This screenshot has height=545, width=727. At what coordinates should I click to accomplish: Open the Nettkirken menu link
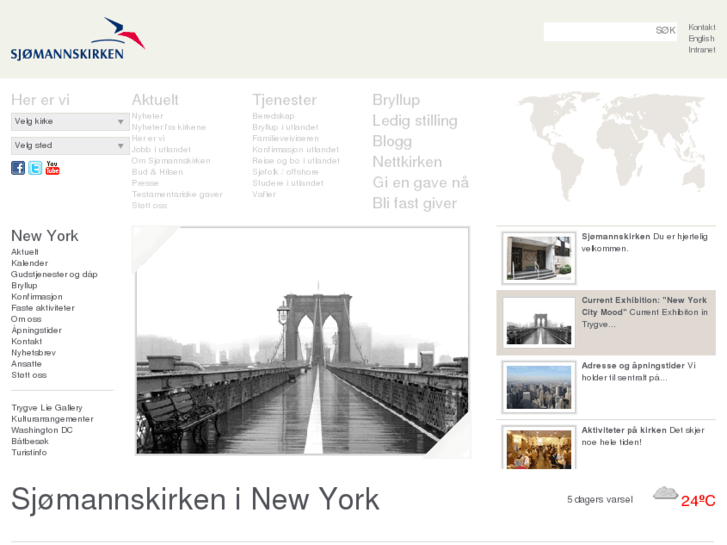coord(407,162)
